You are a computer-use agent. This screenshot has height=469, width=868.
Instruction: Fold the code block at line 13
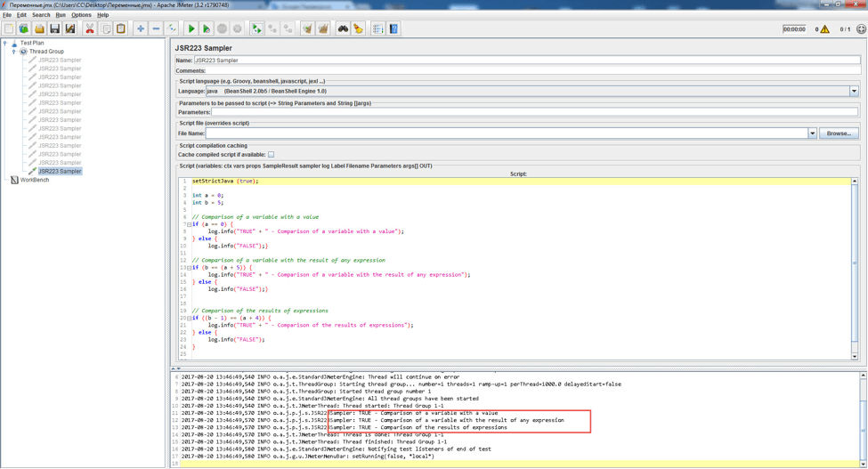[x=189, y=268]
